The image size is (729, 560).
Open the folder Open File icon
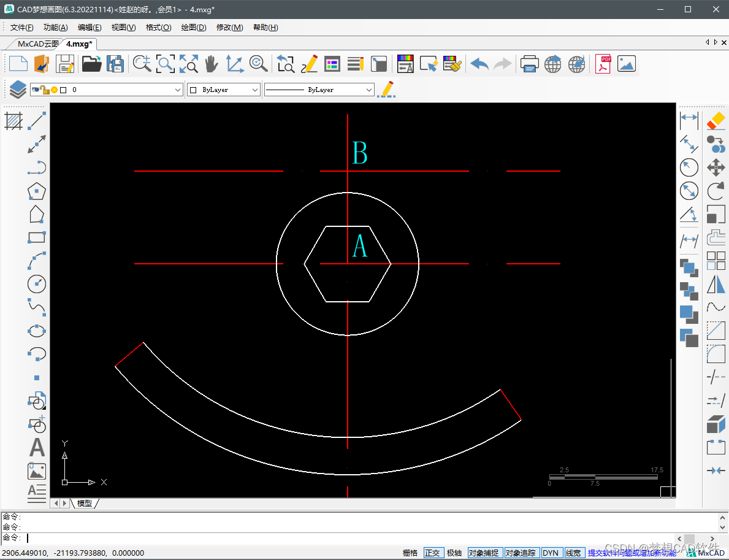pos(91,64)
